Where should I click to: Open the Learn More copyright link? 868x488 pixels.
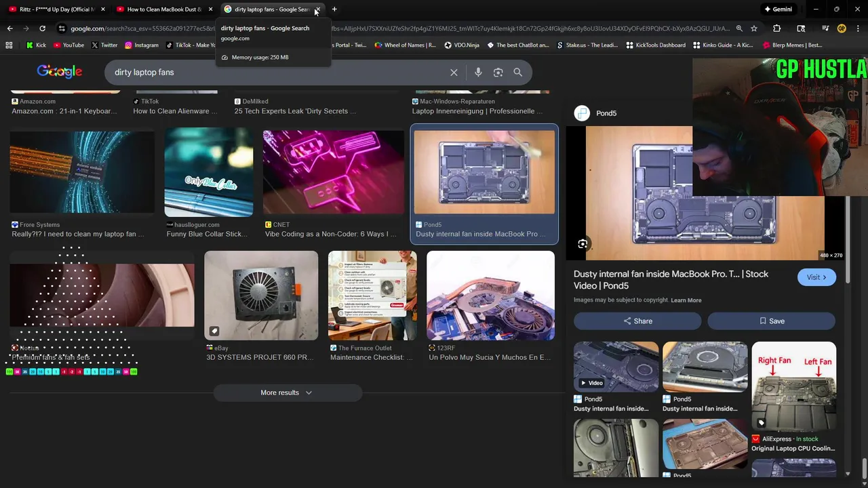(686, 300)
